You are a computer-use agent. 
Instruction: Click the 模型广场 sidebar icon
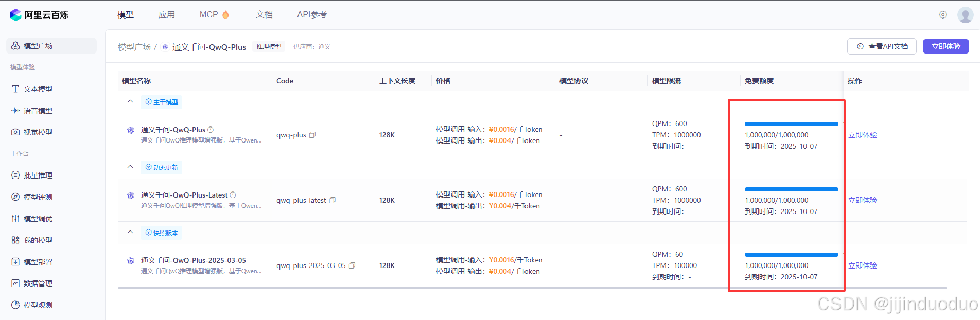click(15, 46)
